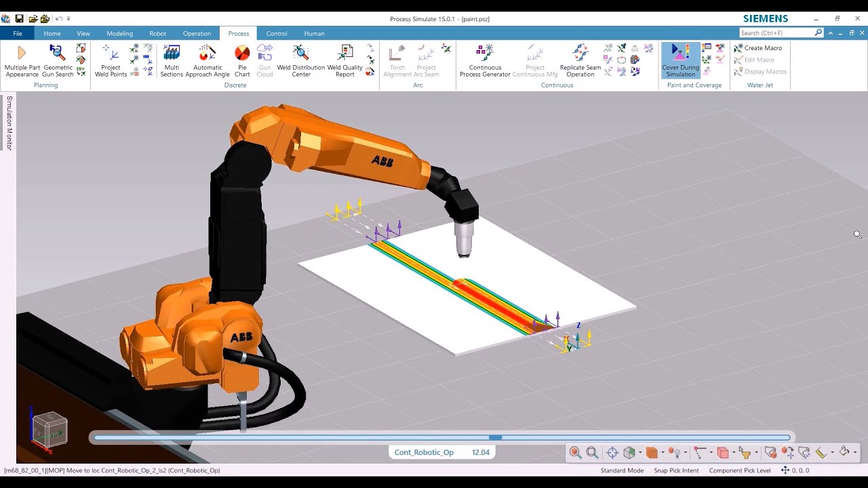Toggle Cover During Simulation
Screen dimensions: 868x488
point(680,61)
